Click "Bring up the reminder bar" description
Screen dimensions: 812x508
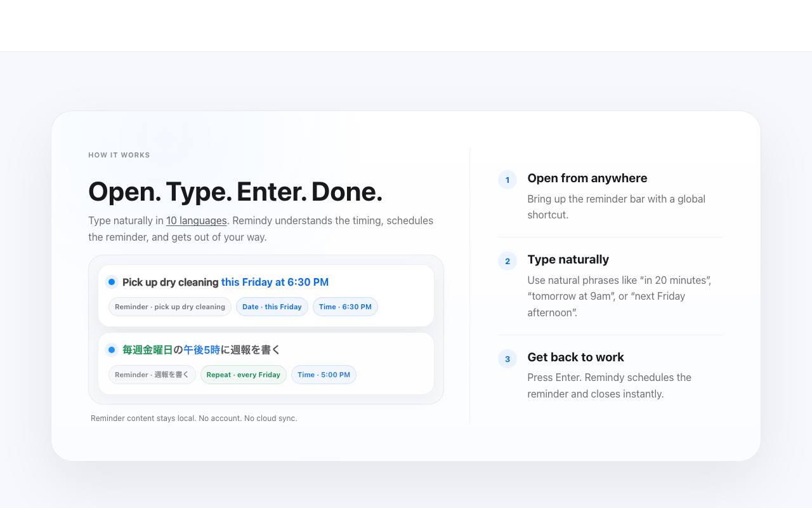[617, 207]
